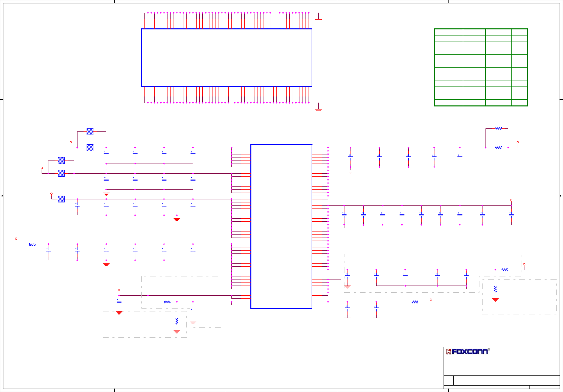Click the Foxconn logo in title block
The image size is (563, 392).
468,351
